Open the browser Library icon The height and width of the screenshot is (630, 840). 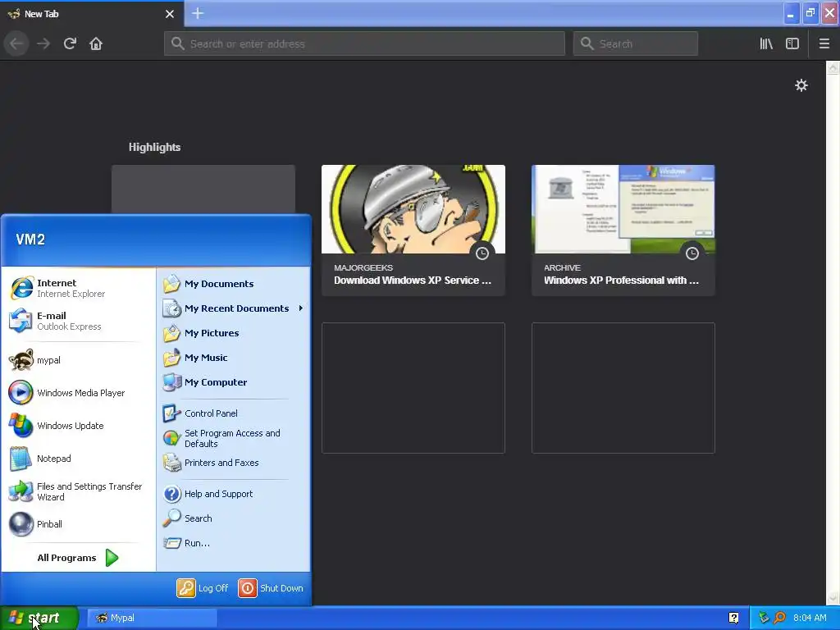(766, 43)
